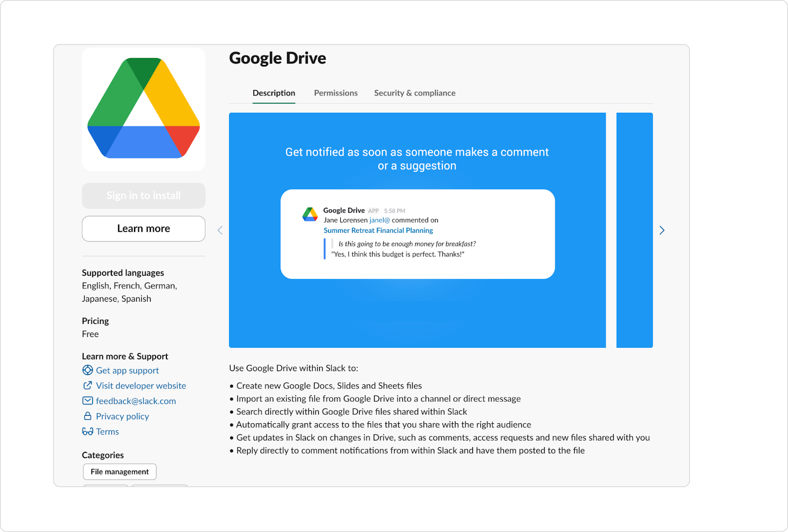Click the Categories heading

(102, 455)
